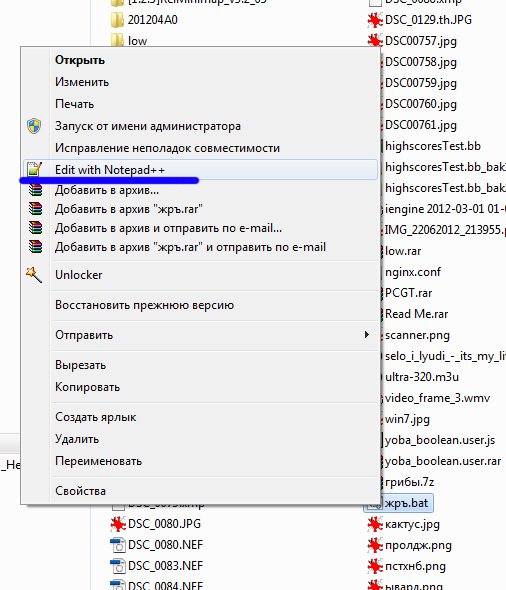506x590 pixels.
Task: Choose Копировать from the context menu
Action: (87, 387)
